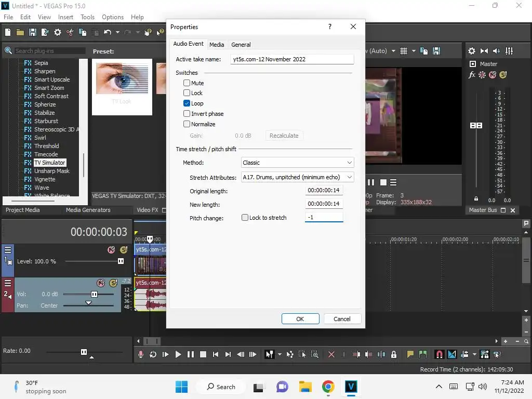The width and height of the screenshot is (532, 399).
Task: Mute audio track 2 icon
Action: [101, 283]
